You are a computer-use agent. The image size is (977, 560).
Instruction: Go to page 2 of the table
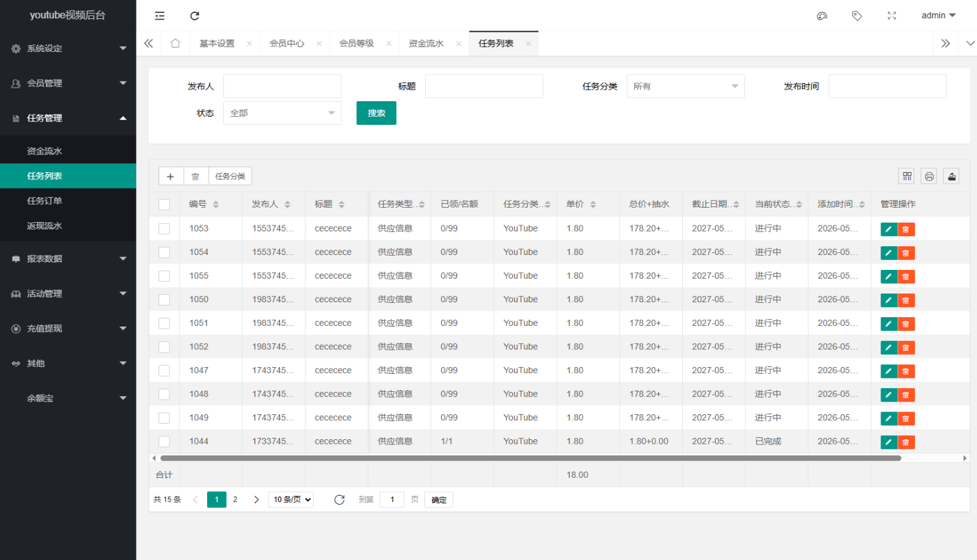(x=235, y=499)
